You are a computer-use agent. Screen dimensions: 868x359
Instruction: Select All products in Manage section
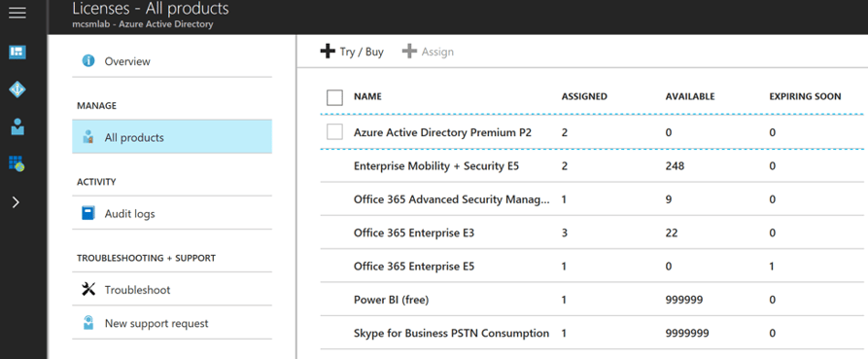(172, 137)
